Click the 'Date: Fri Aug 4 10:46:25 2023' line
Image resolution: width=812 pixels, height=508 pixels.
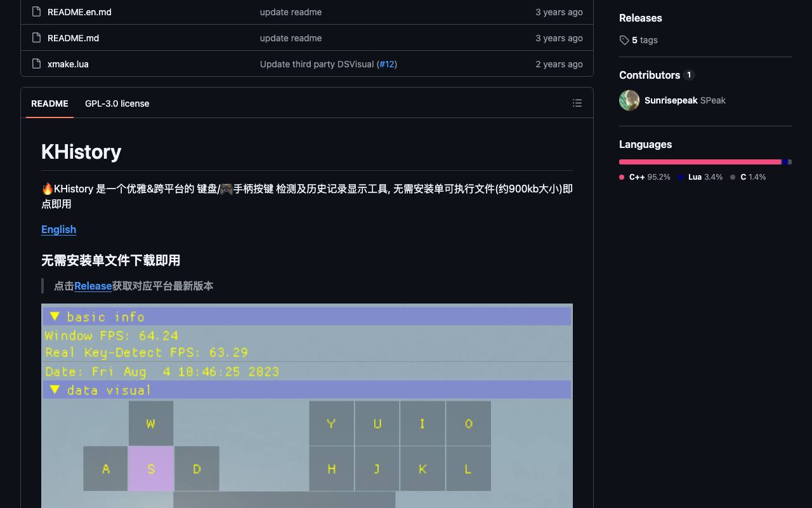coord(162,371)
